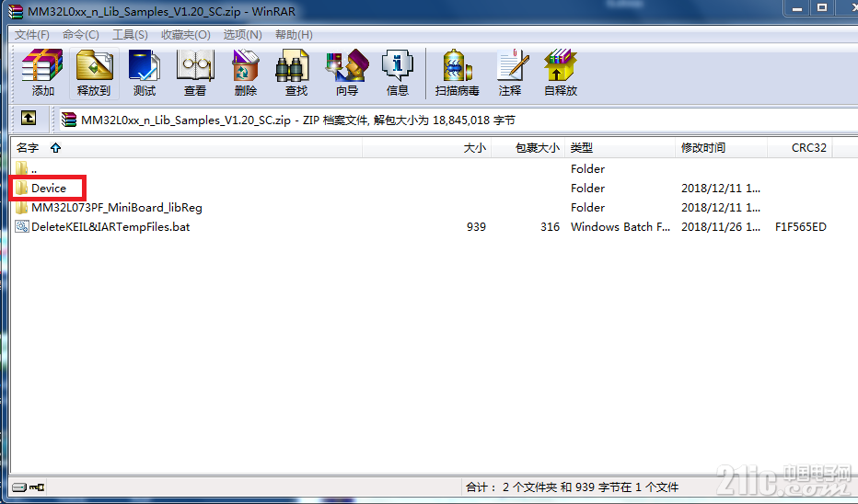Sort by the 类型 column header
Screen dimensions: 858x504
tap(620, 147)
